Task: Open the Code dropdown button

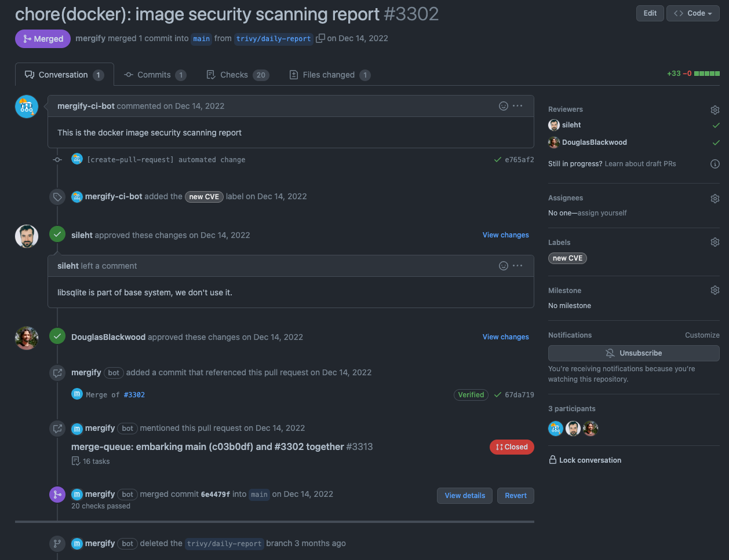Action: (693, 13)
